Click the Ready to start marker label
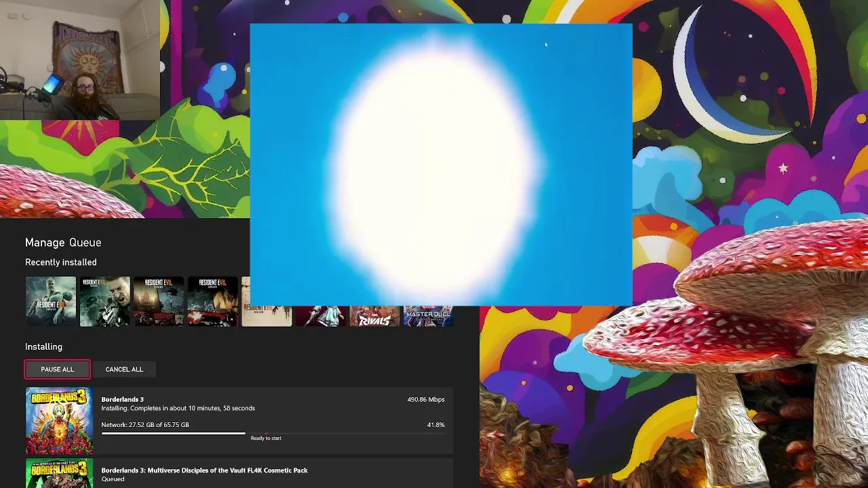The width and height of the screenshot is (868, 488). [x=266, y=439]
